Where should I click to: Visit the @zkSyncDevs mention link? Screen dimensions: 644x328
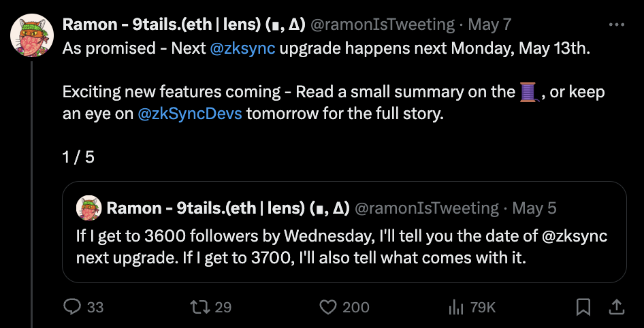[189, 114]
